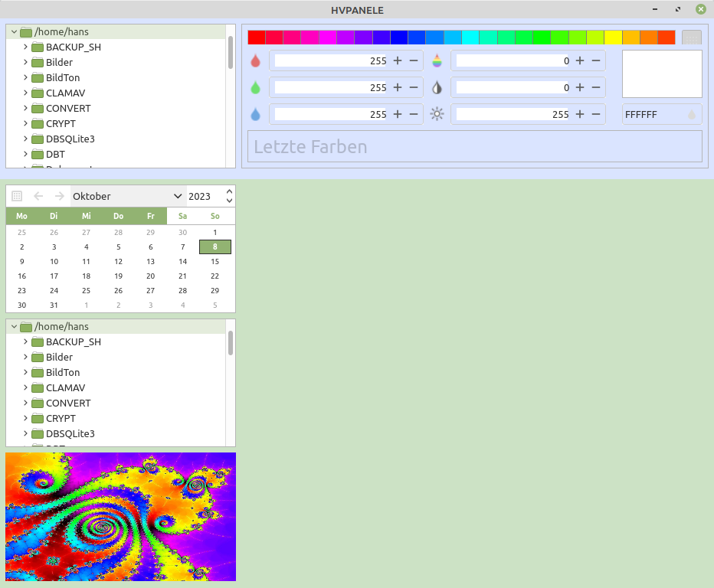
Task: Go to previous month with the left arrow
Action: [38, 196]
